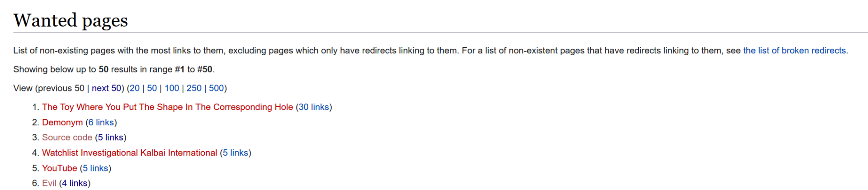
Task: Open the Demonym wanted page
Action: tap(62, 123)
